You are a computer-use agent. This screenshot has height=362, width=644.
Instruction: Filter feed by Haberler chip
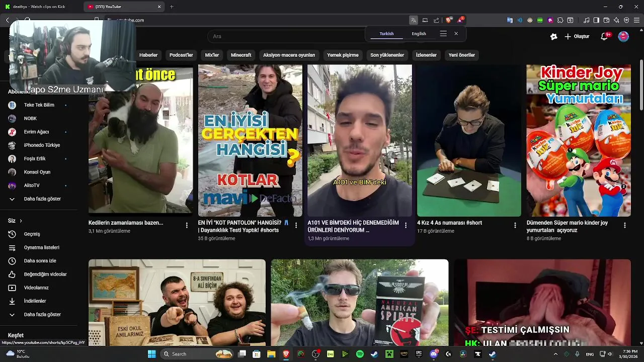pyautogui.click(x=148, y=55)
